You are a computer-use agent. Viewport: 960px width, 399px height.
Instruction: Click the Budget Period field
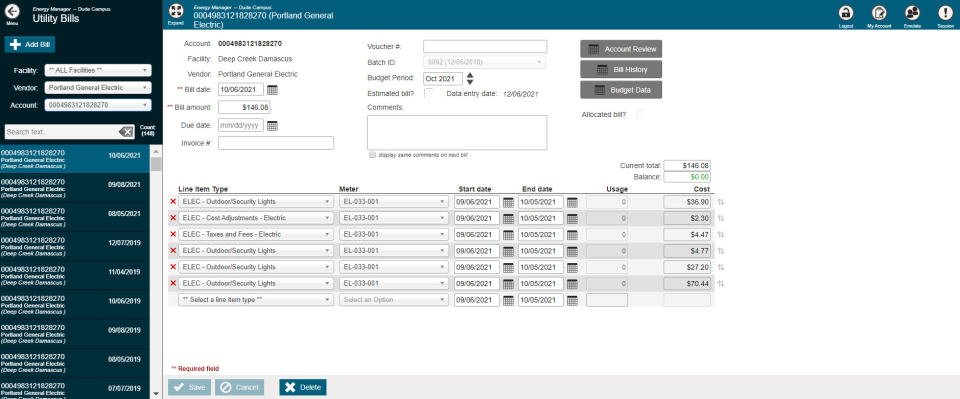[443, 78]
